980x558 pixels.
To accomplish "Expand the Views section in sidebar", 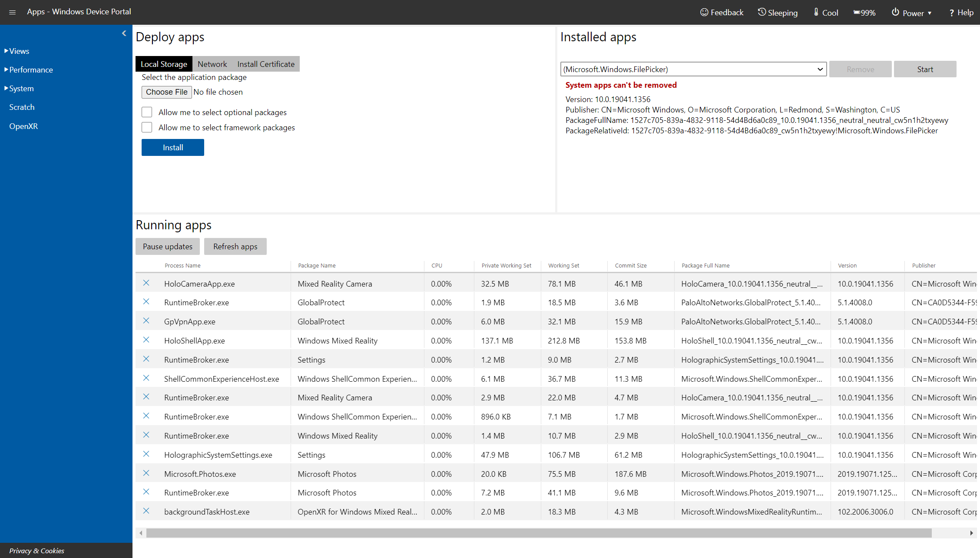I will click(18, 50).
